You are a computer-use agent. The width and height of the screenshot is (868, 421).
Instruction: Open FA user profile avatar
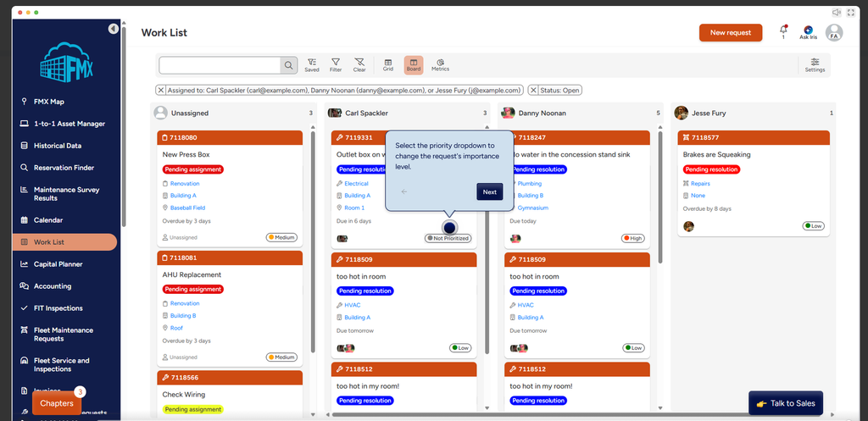pyautogui.click(x=834, y=33)
